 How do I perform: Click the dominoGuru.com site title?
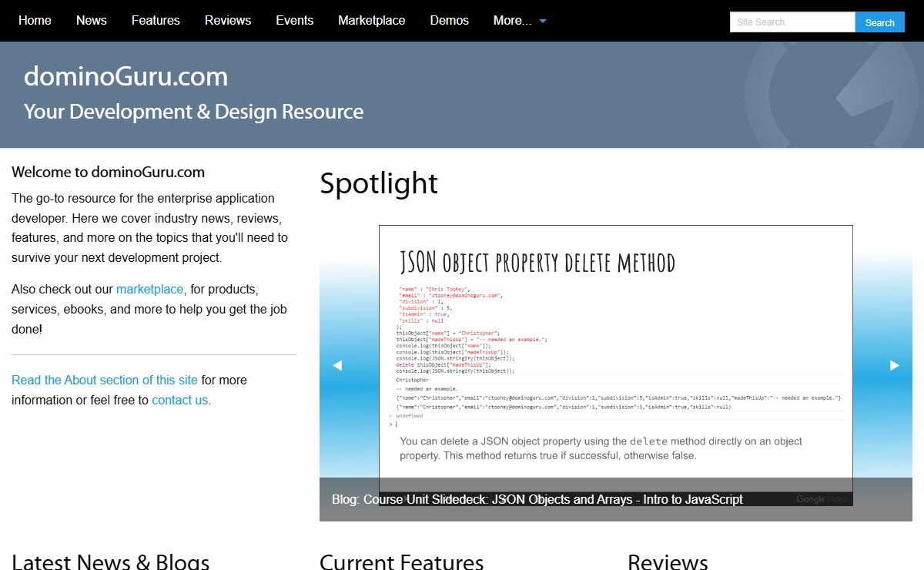pyautogui.click(x=126, y=77)
